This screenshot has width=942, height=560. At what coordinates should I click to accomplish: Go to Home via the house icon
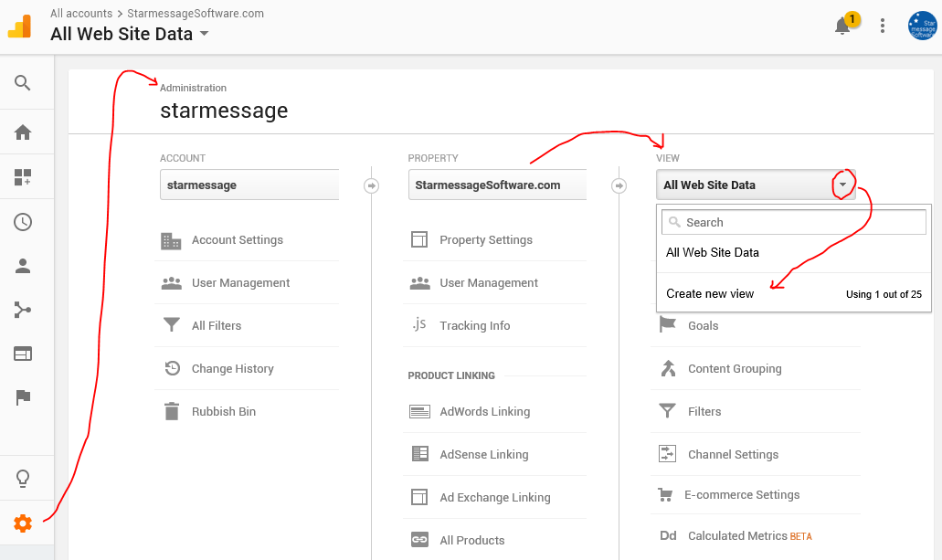pyautogui.click(x=23, y=132)
